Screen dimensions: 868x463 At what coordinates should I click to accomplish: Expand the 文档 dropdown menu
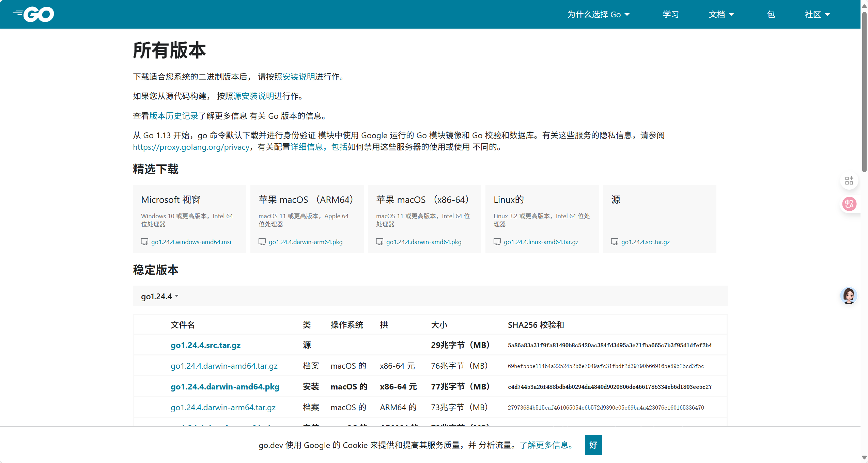click(x=721, y=15)
